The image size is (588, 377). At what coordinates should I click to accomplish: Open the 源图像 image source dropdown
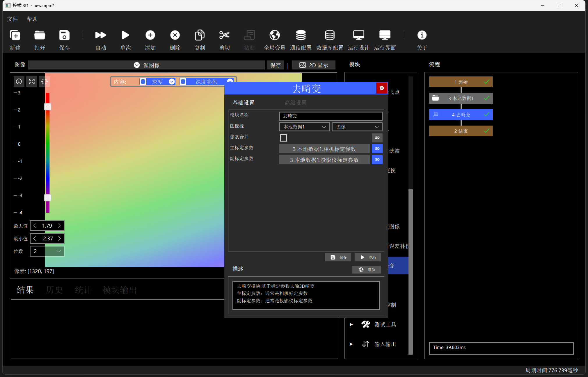[146, 65]
